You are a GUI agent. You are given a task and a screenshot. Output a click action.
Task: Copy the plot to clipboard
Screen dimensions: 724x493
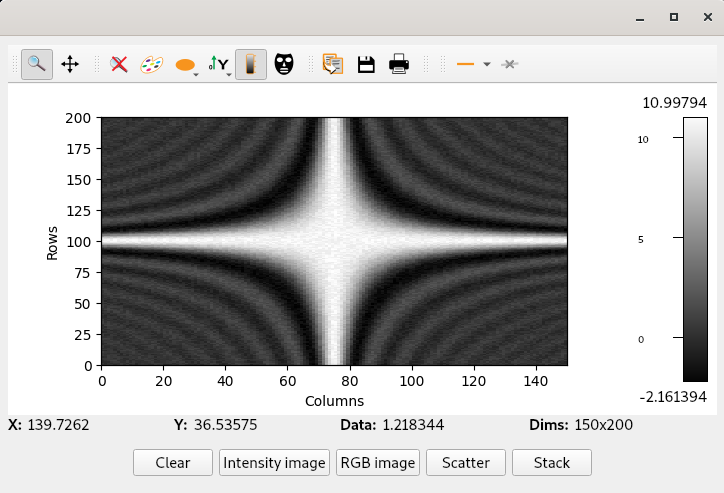coord(333,64)
